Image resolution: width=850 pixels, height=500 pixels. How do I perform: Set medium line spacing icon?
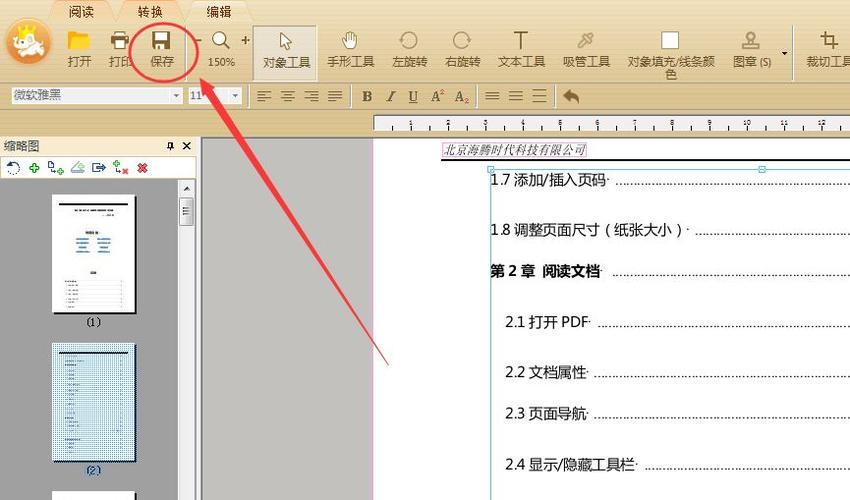[x=516, y=96]
